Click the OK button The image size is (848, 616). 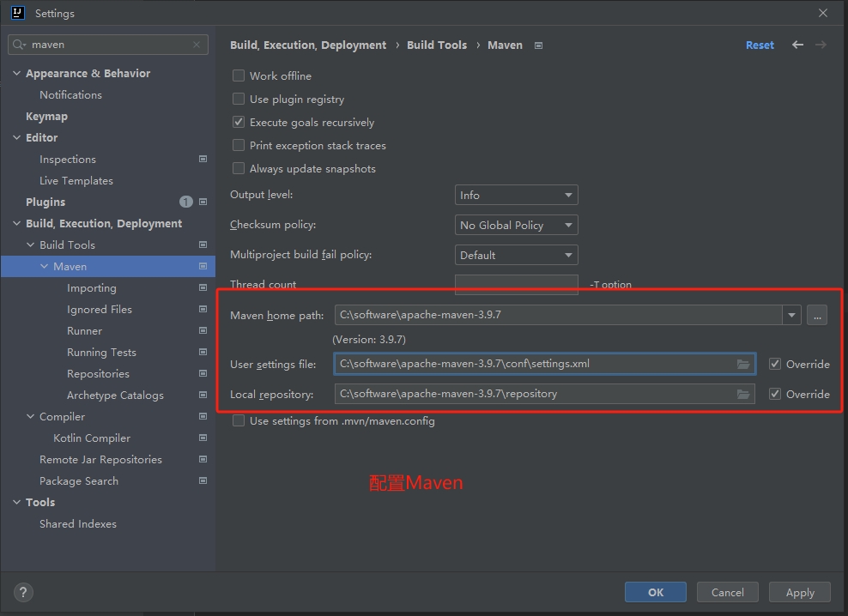[656, 592]
